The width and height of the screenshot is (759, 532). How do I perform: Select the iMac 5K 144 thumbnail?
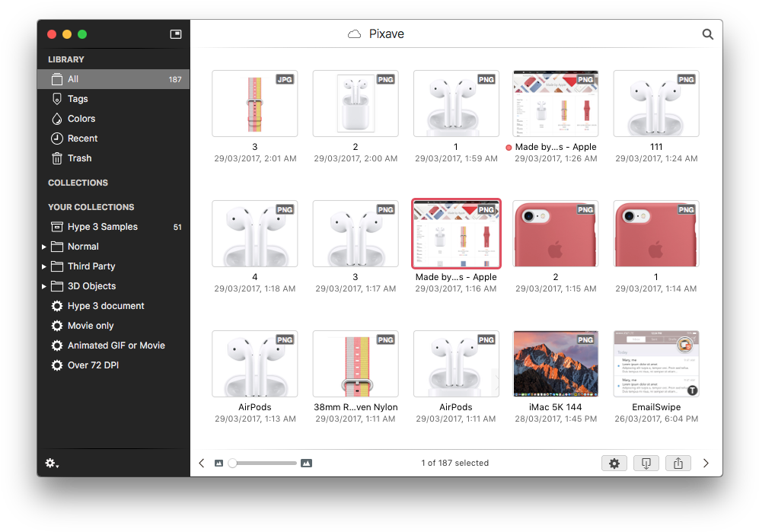(x=556, y=364)
